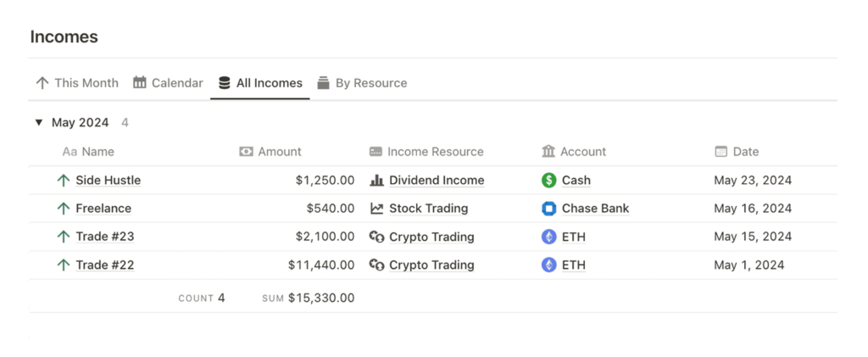Open the COUNT 4 calculation dropdown
Image resolution: width=868 pixels, height=357 pixels.
[202, 298]
